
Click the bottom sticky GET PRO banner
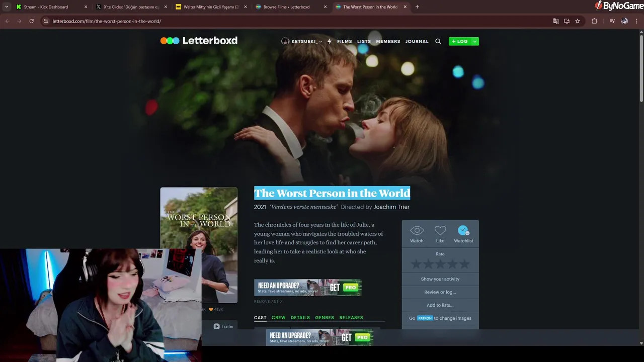pos(319,337)
